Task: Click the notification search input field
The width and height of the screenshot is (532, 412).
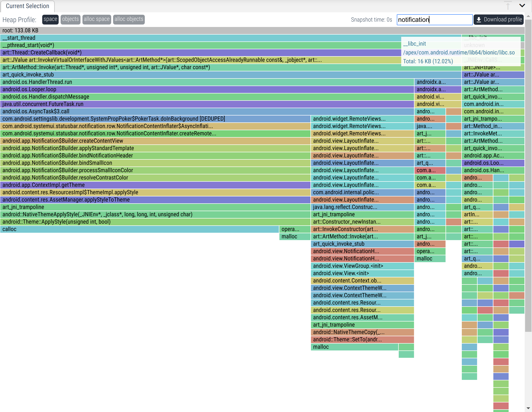Action: point(434,20)
